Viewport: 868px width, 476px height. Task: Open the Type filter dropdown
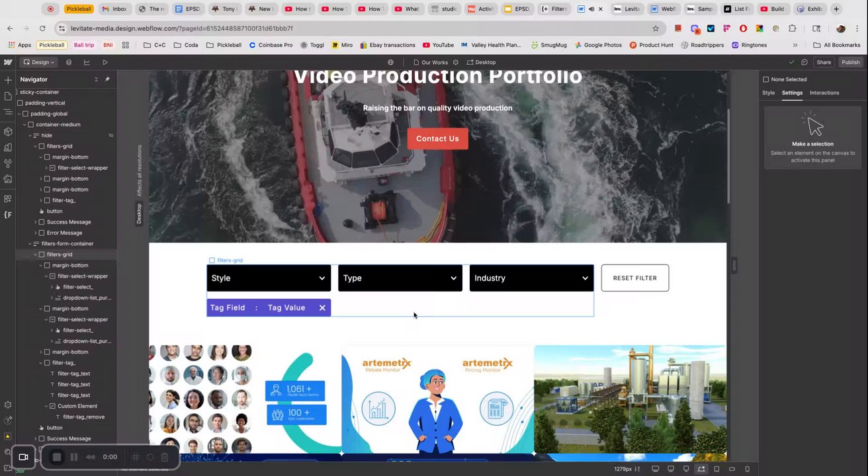click(x=400, y=278)
